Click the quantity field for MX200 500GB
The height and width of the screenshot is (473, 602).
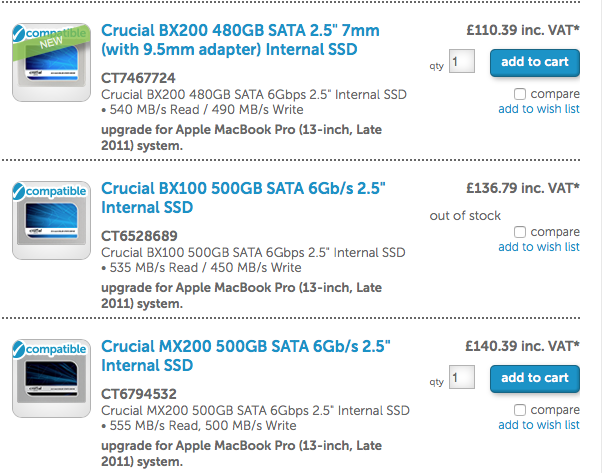(x=461, y=379)
